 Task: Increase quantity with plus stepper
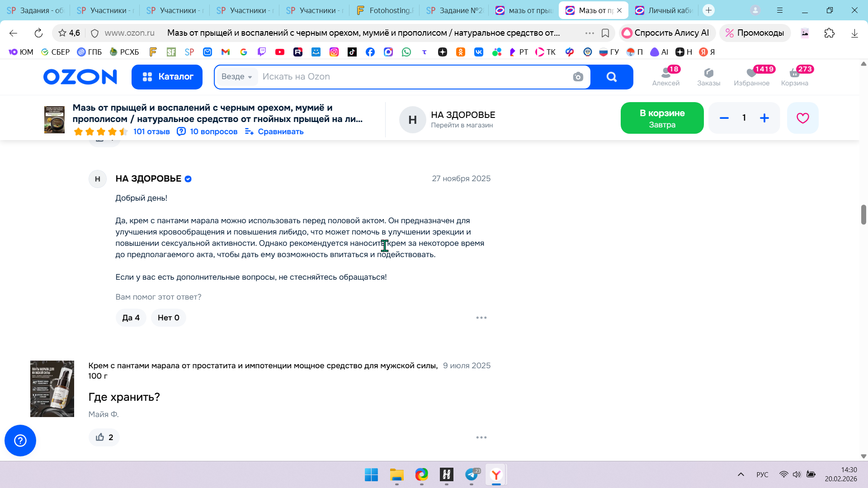click(x=764, y=118)
